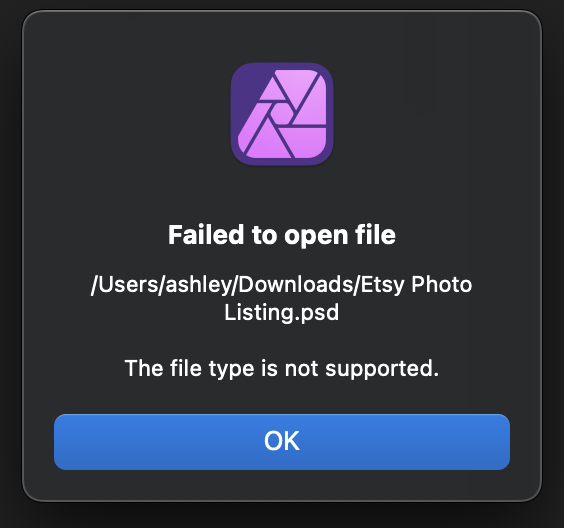This screenshot has width=564, height=528.
Task: Click the word 'supported.' in the error message
Action: (382, 369)
